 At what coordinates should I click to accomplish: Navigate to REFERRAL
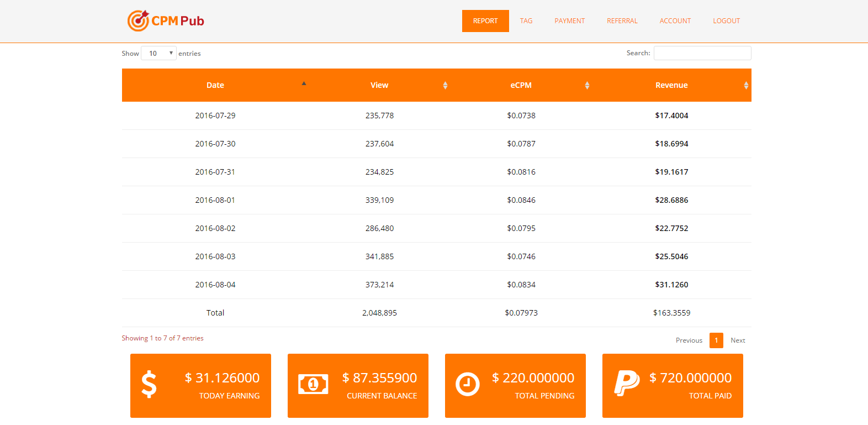pyautogui.click(x=622, y=21)
